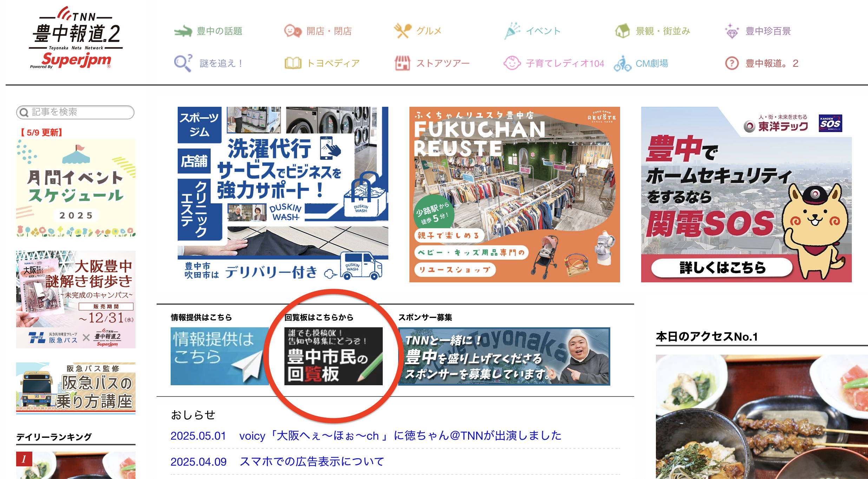868x479 pixels.
Task: Click the magnifier icon in the search box
Action: tap(24, 112)
